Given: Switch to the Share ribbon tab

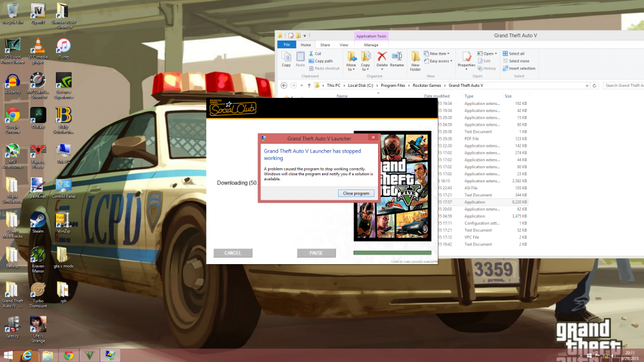Looking at the screenshot, I should [325, 45].
